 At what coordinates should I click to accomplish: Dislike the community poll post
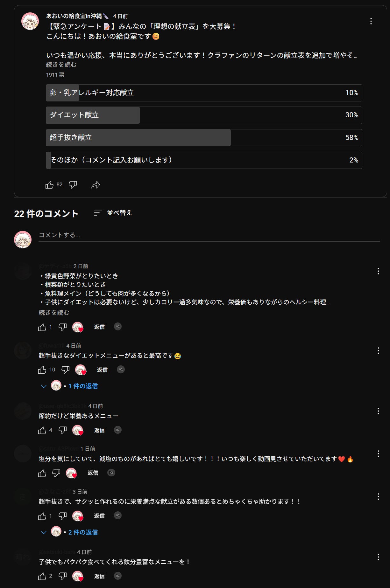point(73,185)
